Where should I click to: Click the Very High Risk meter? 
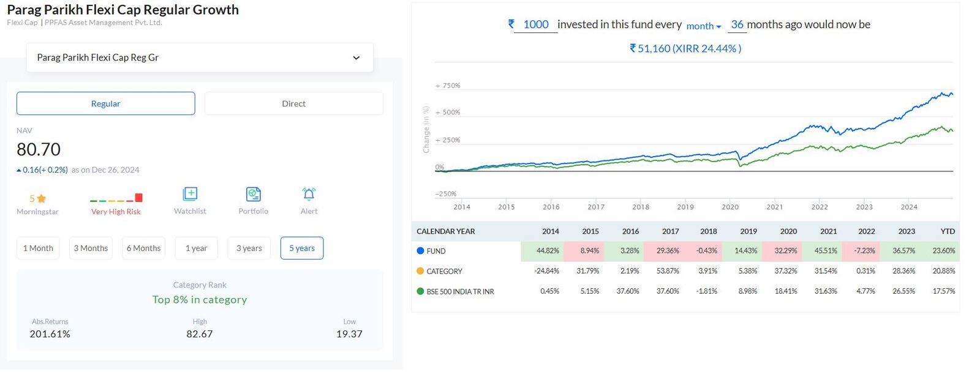pyautogui.click(x=116, y=198)
